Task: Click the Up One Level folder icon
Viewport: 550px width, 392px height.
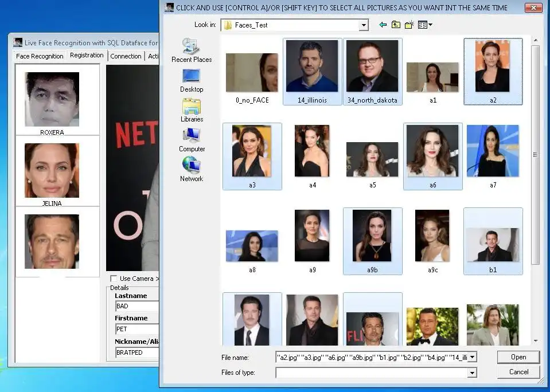Action: [396, 25]
